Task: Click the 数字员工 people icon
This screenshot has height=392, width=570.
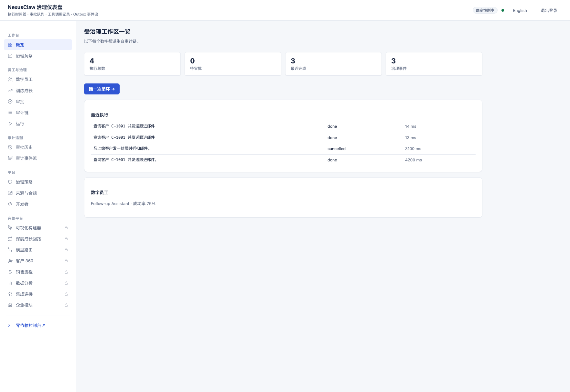Action: point(10,79)
